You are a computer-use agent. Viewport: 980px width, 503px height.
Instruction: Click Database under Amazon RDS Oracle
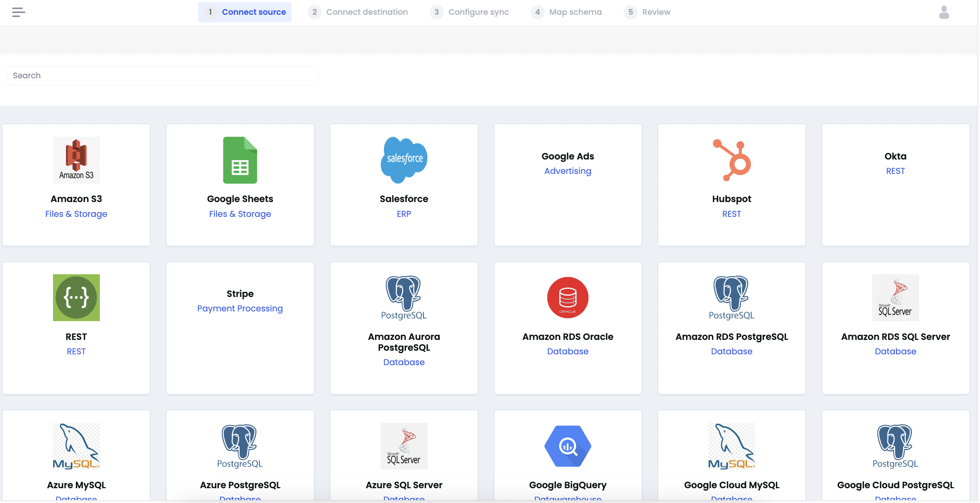tap(568, 351)
